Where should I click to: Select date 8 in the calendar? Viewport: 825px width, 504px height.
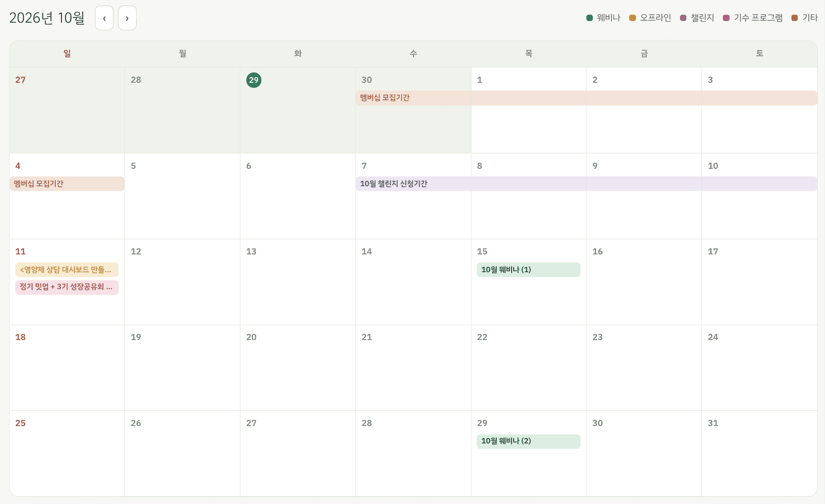coord(480,166)
